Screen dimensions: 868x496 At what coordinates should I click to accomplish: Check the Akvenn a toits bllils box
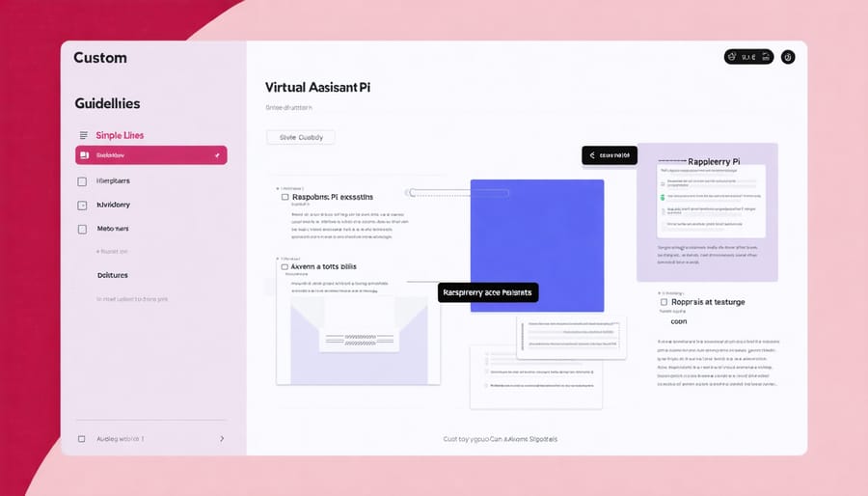point(285,267)
